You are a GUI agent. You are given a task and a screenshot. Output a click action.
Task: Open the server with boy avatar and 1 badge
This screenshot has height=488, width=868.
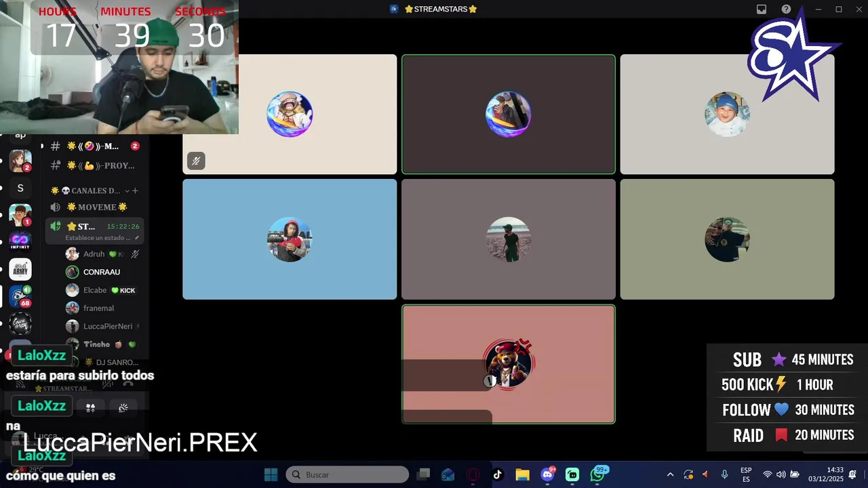20,215
